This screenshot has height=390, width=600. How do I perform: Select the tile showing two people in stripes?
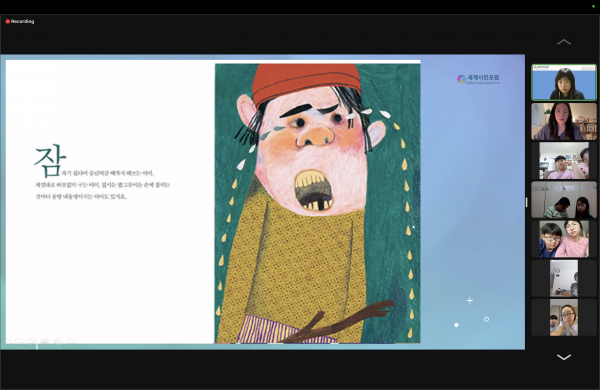pyautogui.click(x=564, y=200)
